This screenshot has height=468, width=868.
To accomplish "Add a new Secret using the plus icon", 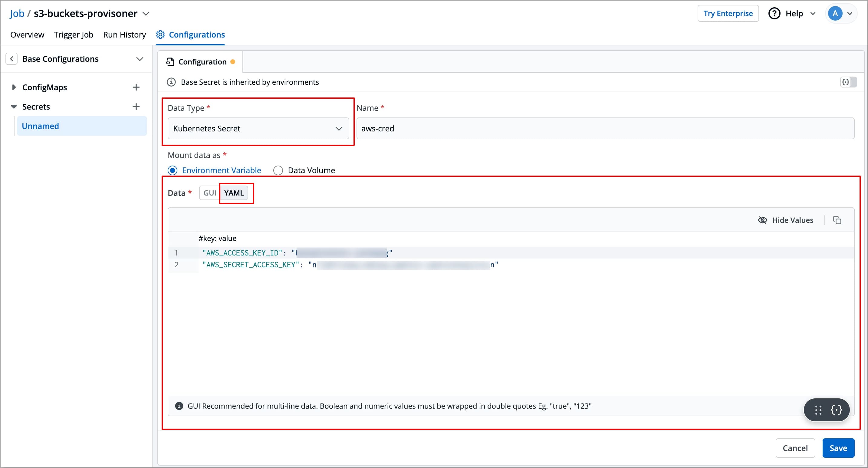I will pyautogui.click(x=136, y=106).
